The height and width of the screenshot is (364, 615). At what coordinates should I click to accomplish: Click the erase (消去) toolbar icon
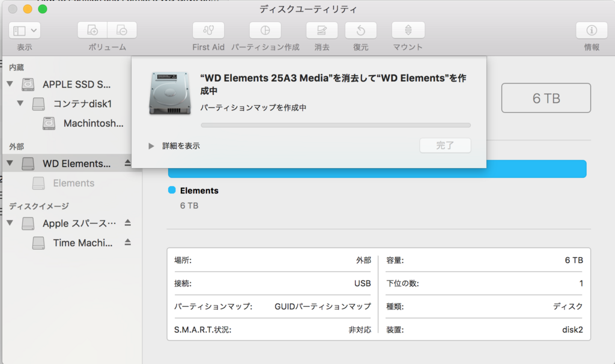click(322, 30)
